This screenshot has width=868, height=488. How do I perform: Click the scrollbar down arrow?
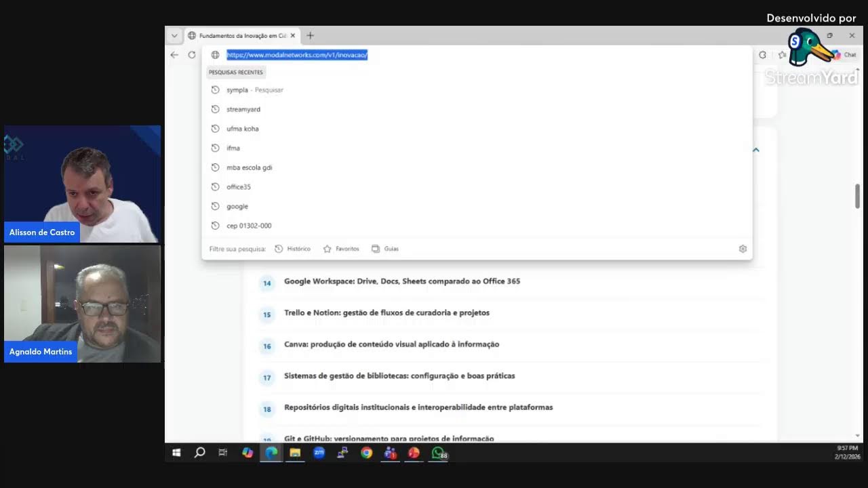coord(857,436)
